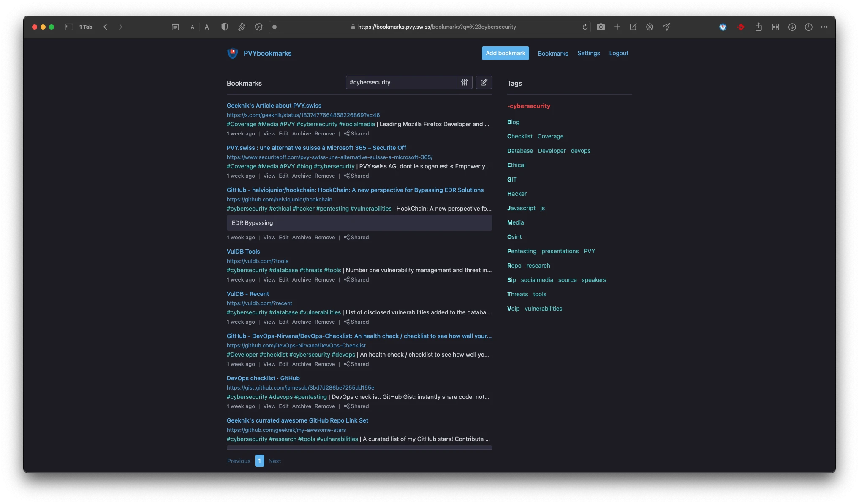Open the red extension icon in toolbar
859x504 pixels.
[x=741, y=27]
